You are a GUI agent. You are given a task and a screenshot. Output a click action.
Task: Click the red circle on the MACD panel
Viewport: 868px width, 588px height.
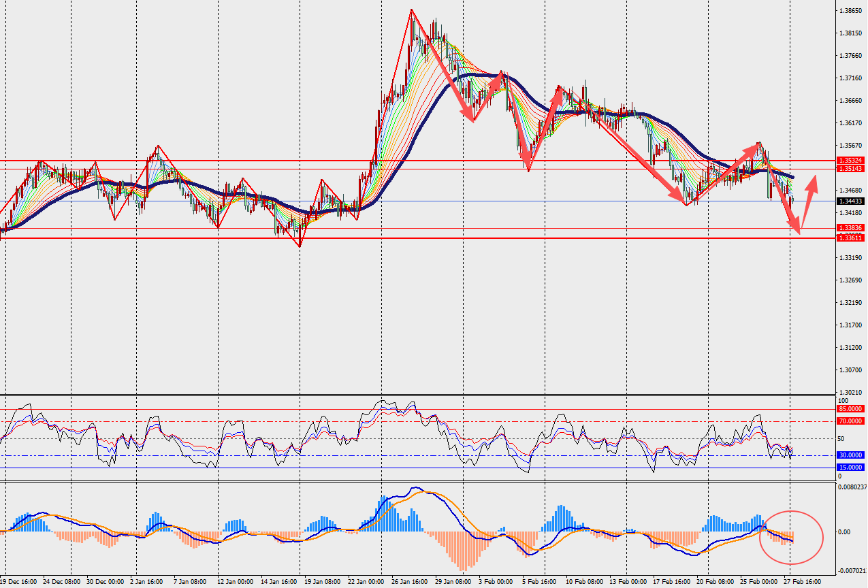click(794, 537)
